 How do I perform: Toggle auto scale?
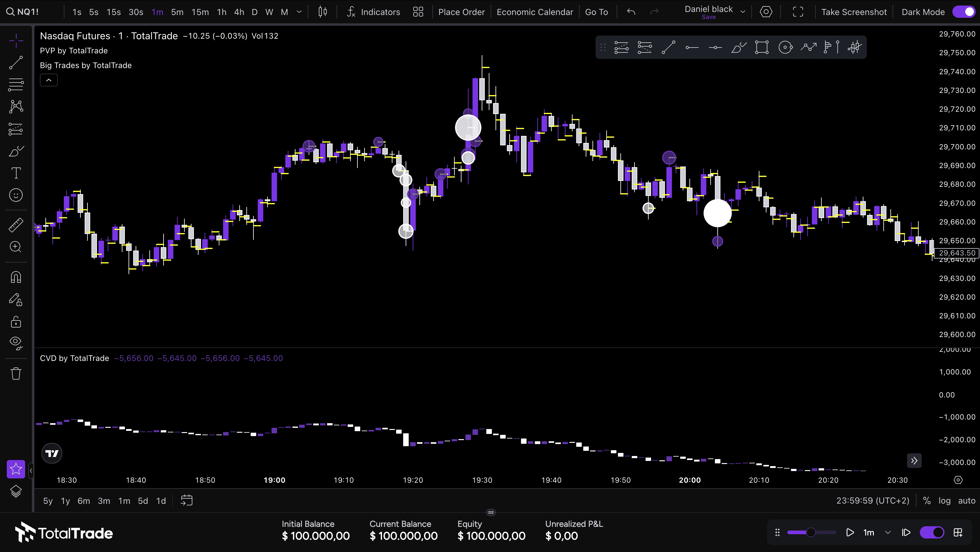coord(966,501)
